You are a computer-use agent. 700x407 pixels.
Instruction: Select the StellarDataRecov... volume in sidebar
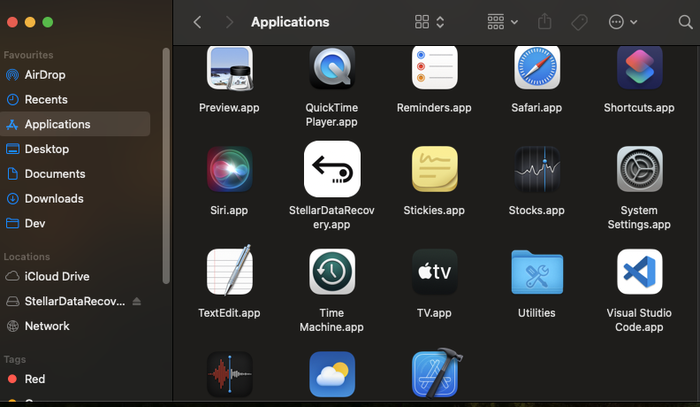tap(75, 301)
